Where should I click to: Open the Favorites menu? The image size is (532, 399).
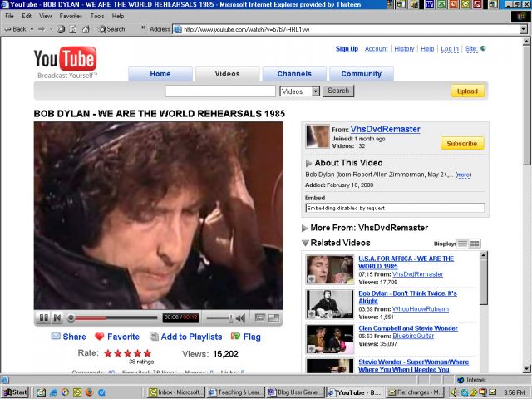[71, 16]
